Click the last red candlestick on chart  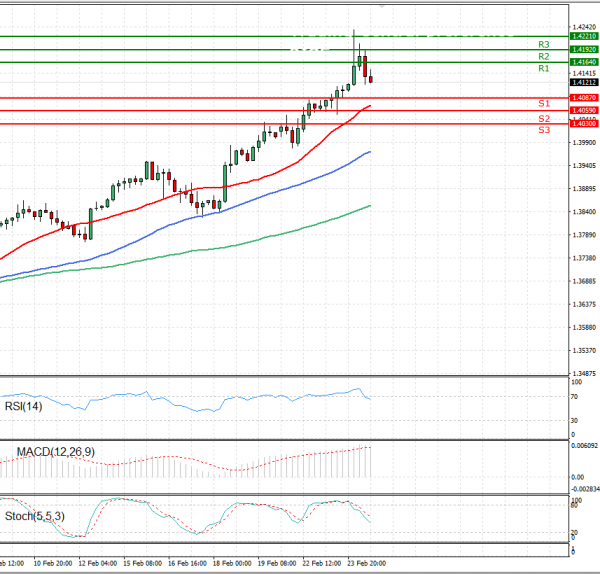[371, 78]
